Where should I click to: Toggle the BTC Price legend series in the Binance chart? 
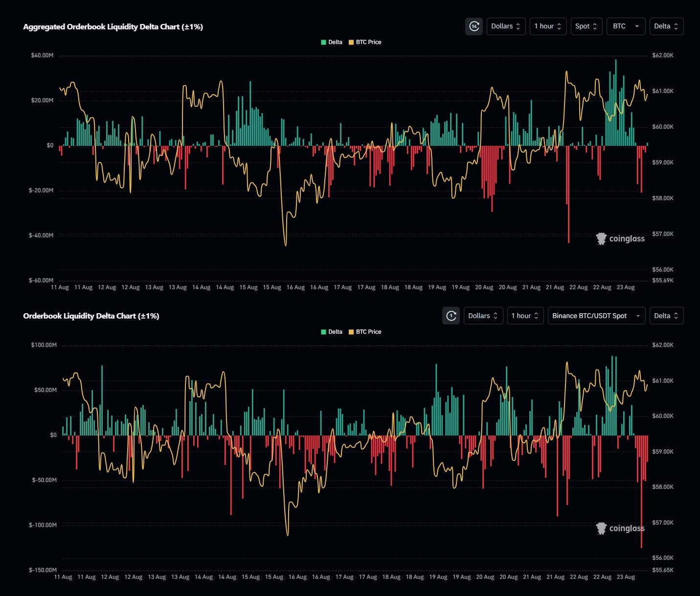point(365,332)
